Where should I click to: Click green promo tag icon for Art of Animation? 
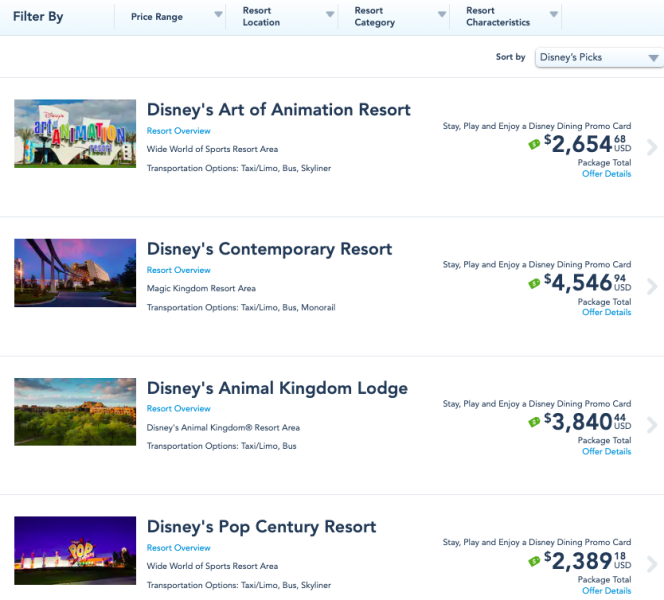coord(534,144)
